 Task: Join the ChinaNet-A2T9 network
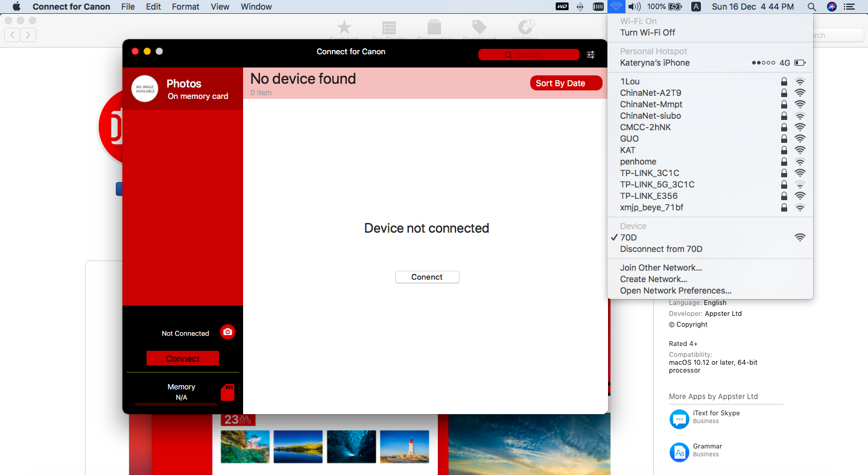click(710, 93)
